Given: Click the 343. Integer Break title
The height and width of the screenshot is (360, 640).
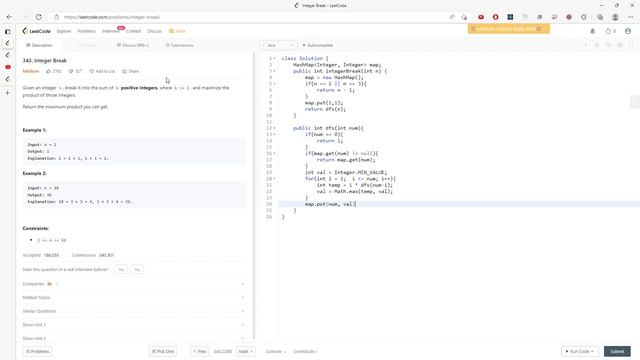Looking at the screenshot, I should click(44, 60).
